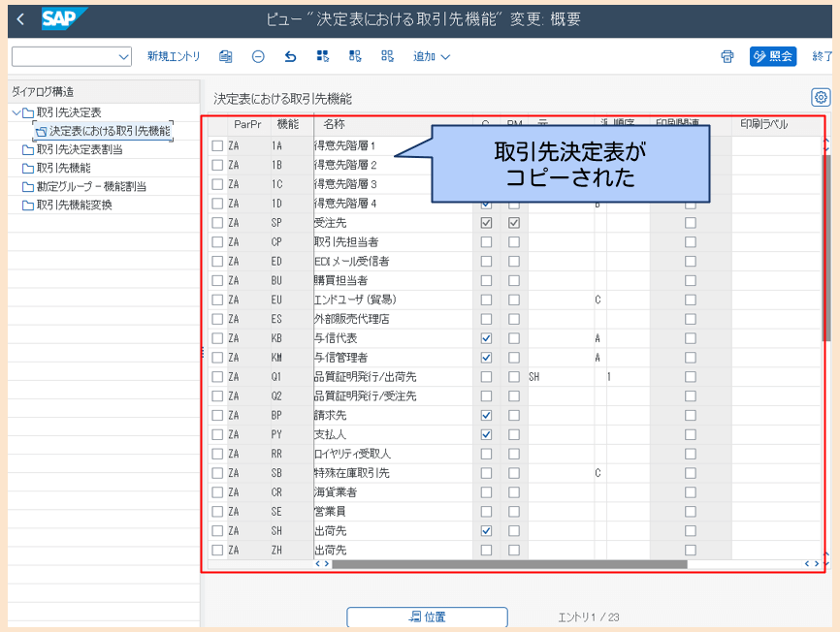Click the 照会 display button
Screen dimensions: 840x632
(773, 56)
